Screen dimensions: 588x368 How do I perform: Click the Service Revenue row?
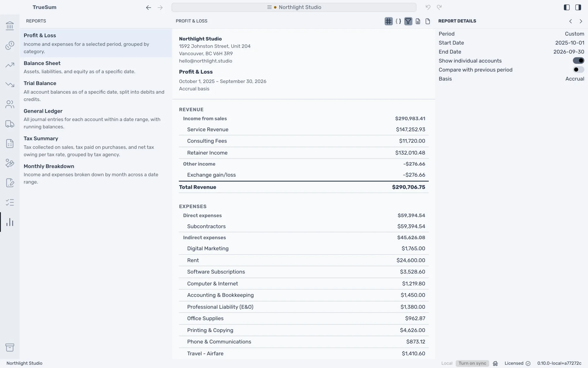click(304, 130)
